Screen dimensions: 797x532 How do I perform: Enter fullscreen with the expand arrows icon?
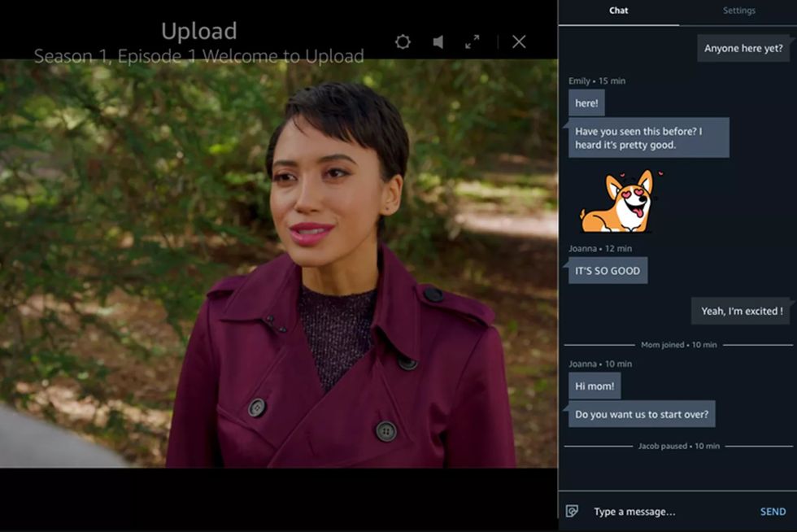point(473,40)
